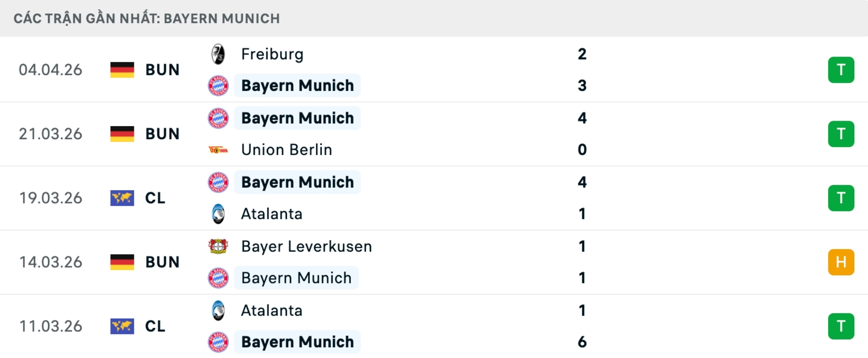Click green T badge for Freiburg match
The width and height of the screenshot is (868, 358).
[x=841, y=70]
